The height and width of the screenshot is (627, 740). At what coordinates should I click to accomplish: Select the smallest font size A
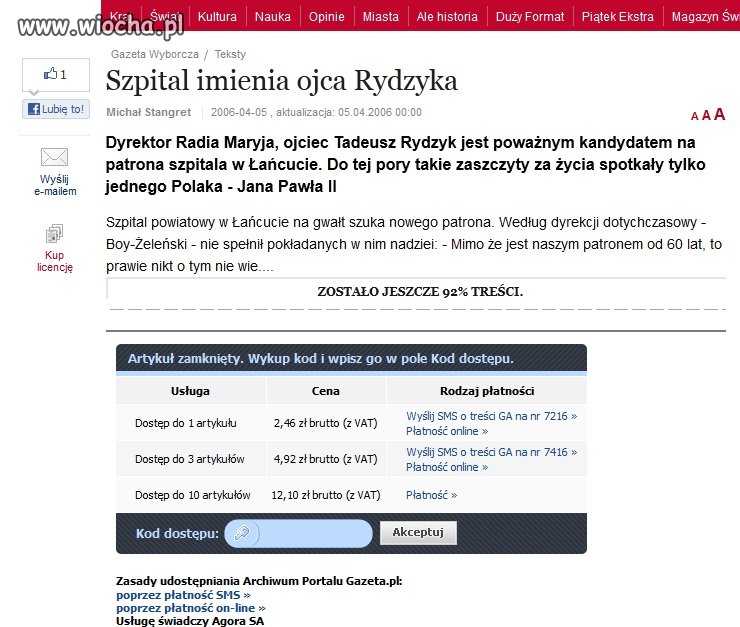click(694, 116)
